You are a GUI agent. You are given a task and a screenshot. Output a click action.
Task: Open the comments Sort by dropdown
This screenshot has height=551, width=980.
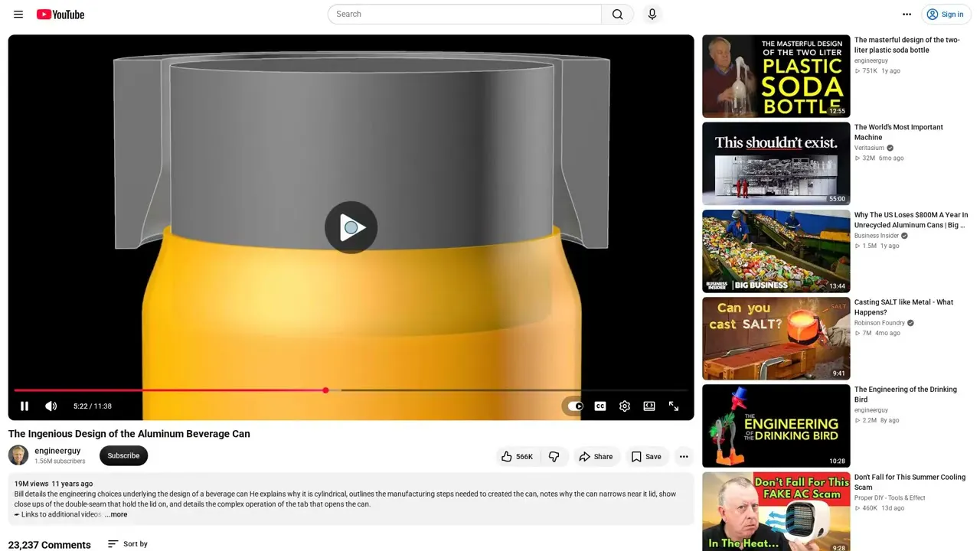click(128, 544)
